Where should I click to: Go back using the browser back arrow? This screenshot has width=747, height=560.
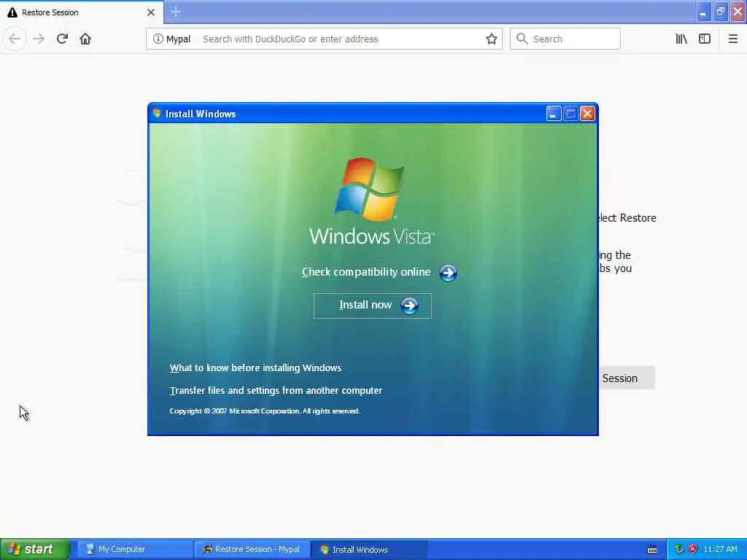click(15, 39)
